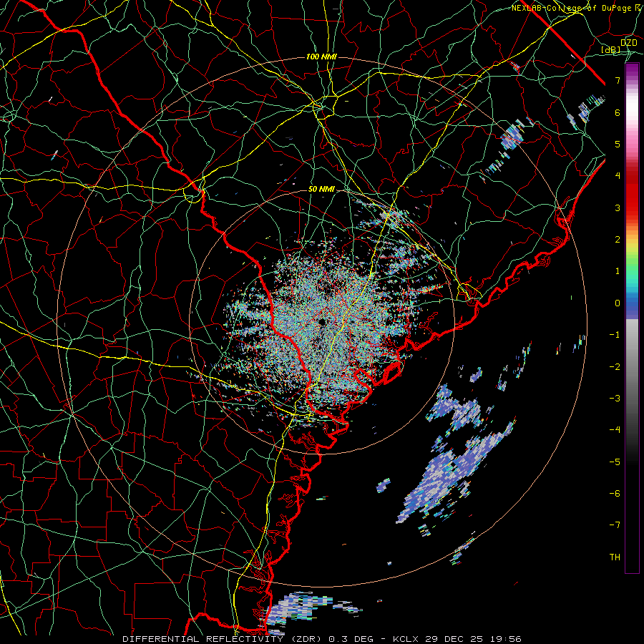Click the scale value -1 label

click(615, 335)
